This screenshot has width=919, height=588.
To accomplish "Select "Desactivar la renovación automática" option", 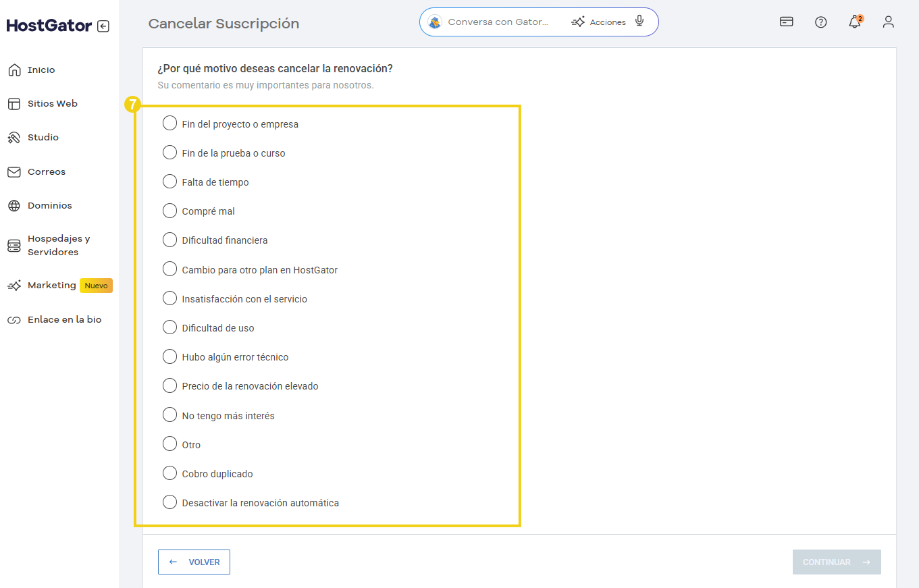I will coord(170,502).
